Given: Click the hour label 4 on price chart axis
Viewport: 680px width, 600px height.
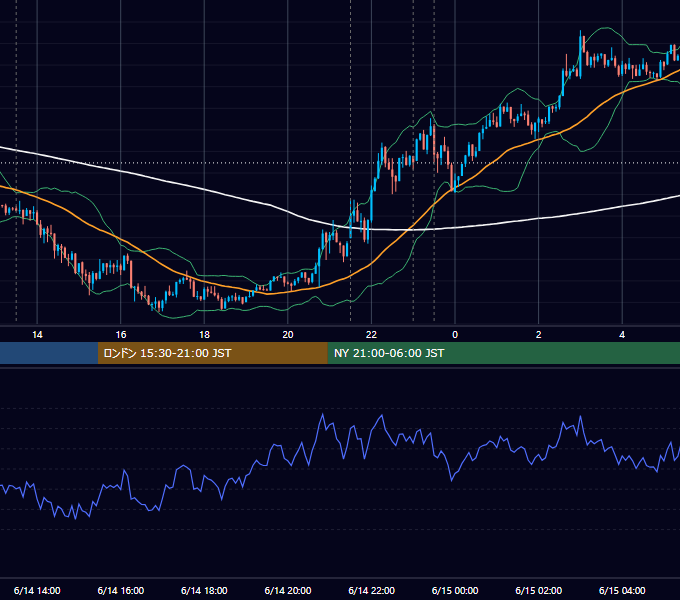Looking at the screenshot, I should (622, 335).
